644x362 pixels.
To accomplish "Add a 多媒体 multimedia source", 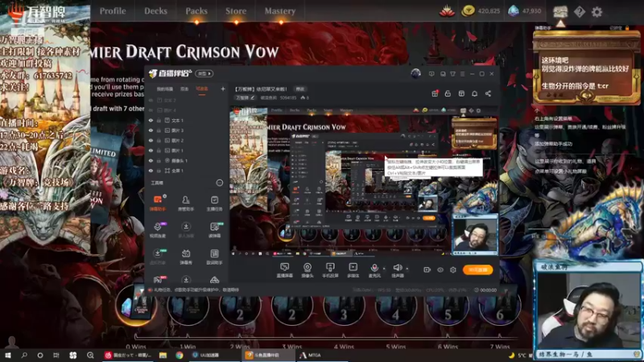I will pos(353,270).
